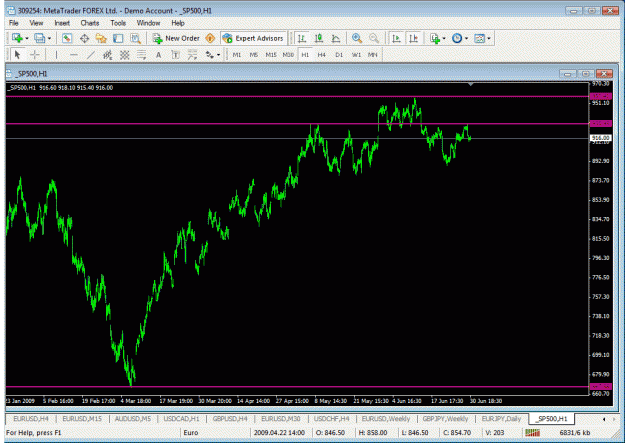625x443 pixels.
Task: Switch timeframe to M1
Action: click(237, 55)
